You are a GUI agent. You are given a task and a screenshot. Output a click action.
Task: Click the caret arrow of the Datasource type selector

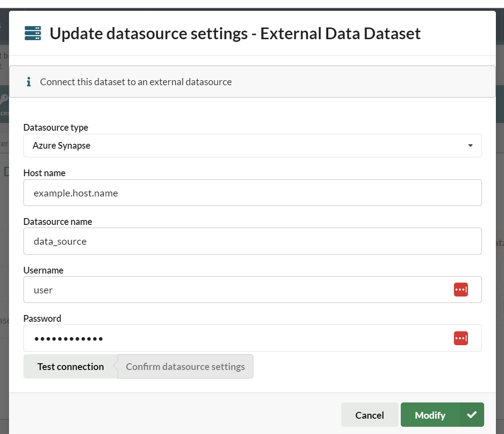point(470,146)
